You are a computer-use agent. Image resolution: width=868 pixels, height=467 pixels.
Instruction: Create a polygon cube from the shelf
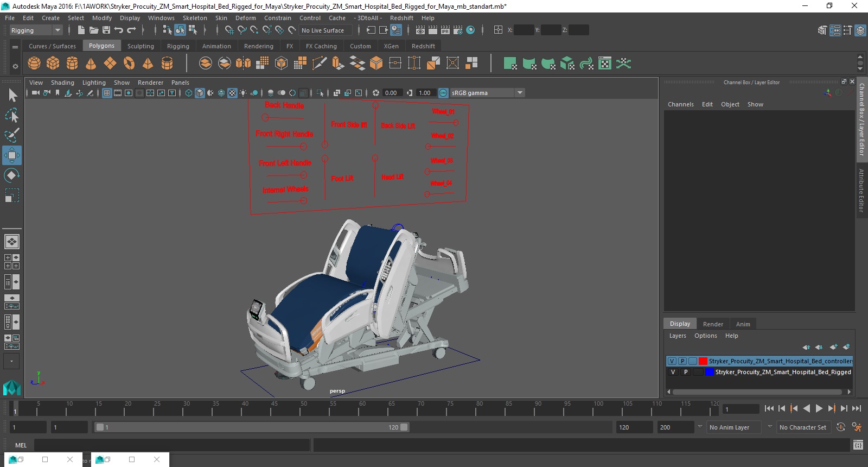pos(53,64)
